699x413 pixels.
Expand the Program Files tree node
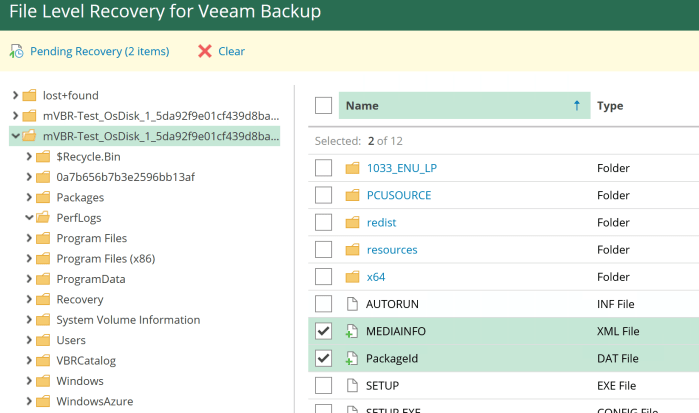point(29,238)
